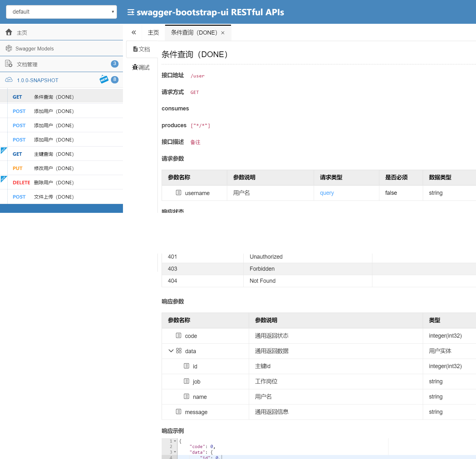Open the default group dropdown

click(61, 12)
